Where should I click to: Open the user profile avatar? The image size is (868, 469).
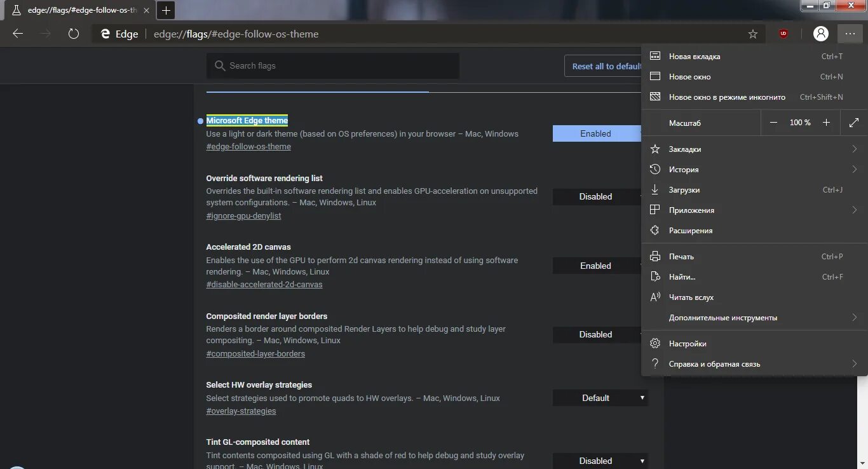pyautogui.click(x=821, y=34)
